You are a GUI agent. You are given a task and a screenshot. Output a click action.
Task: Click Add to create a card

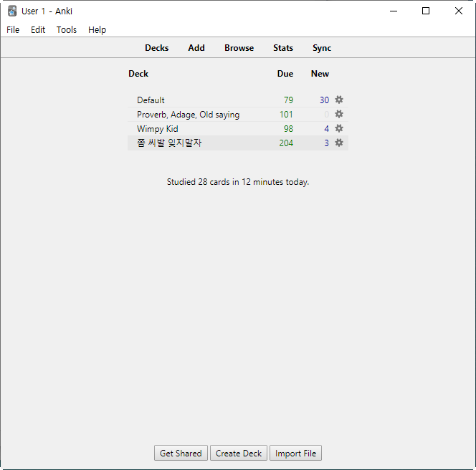point(196,48)
